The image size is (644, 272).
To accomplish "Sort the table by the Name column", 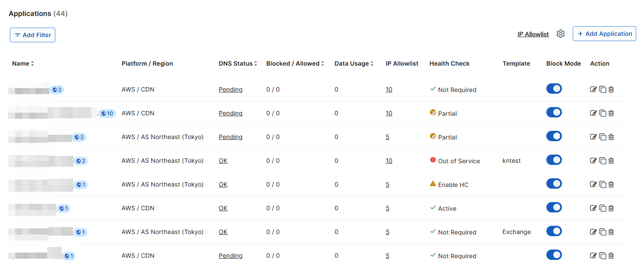I will point(32,63).
